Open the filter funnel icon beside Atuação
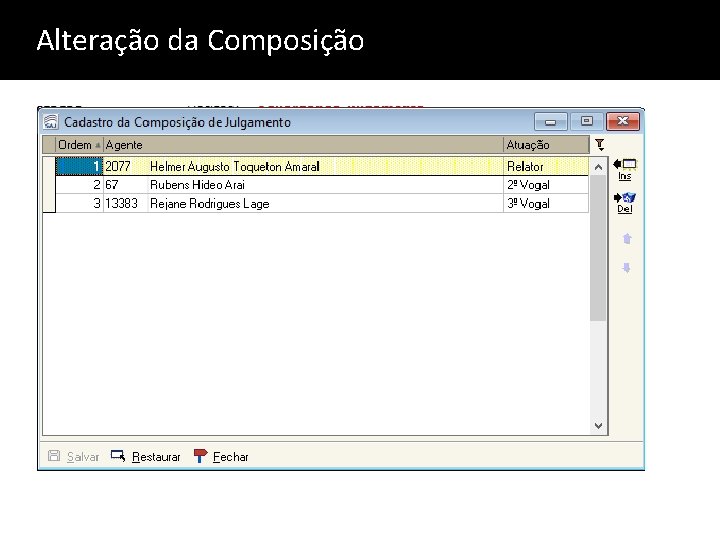Screen dimensions: 720x540 pyautogui.click(x=600, y=145)
